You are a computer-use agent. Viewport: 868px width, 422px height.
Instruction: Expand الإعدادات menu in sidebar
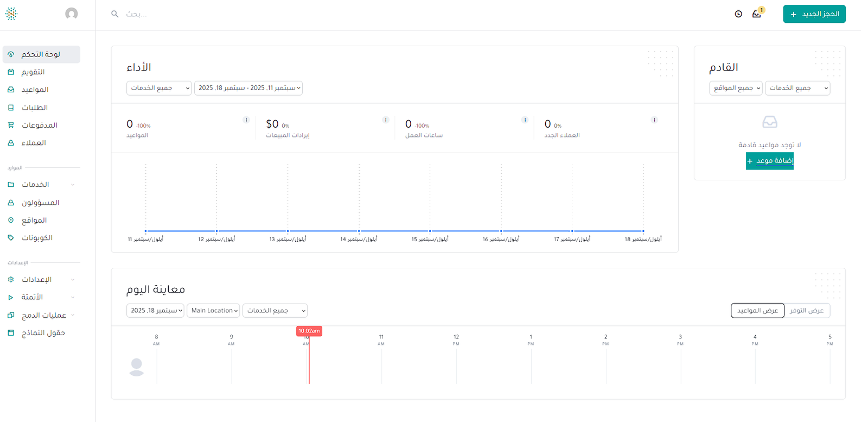41,280
